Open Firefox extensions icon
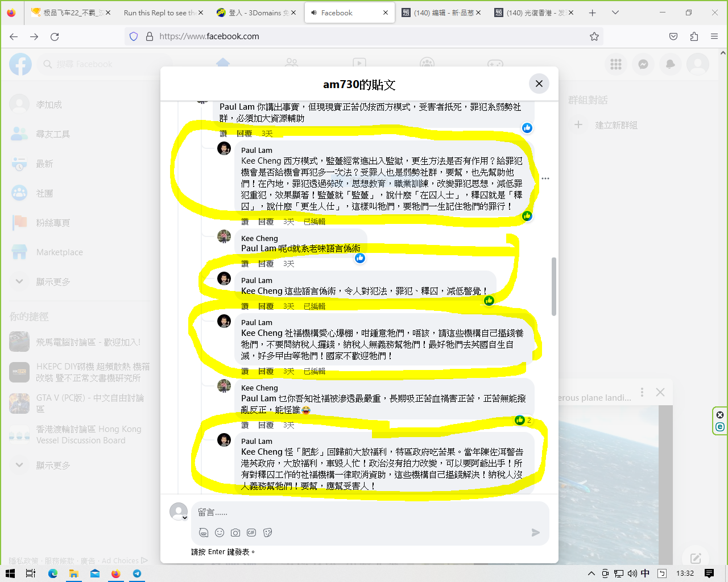Image resolution: width=728 pixels, height=582 pixels. pos(694,36)
